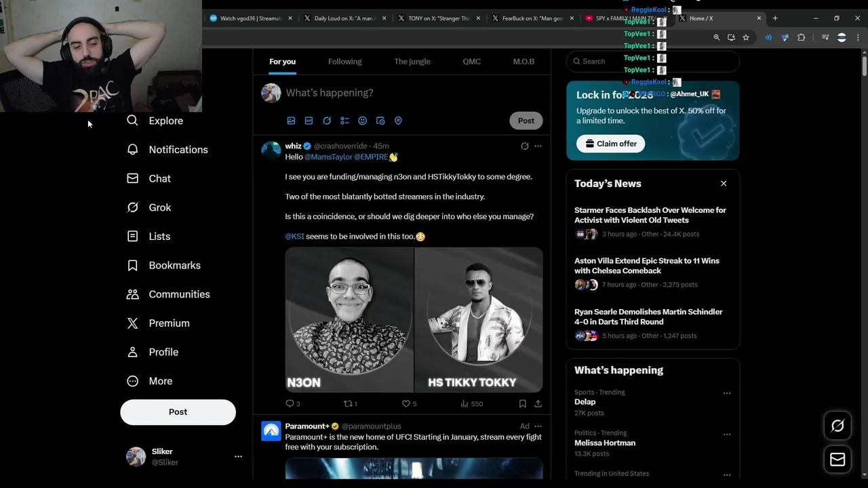Screen dimensions: 868x488
Task: Open the Explore page from sidebar
Action: (x=155, y=121)
